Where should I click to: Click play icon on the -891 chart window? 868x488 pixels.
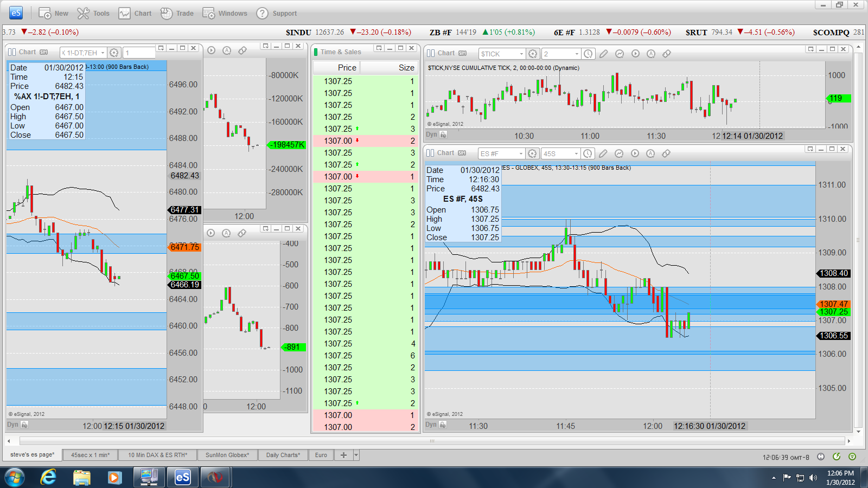pos(211,233)
